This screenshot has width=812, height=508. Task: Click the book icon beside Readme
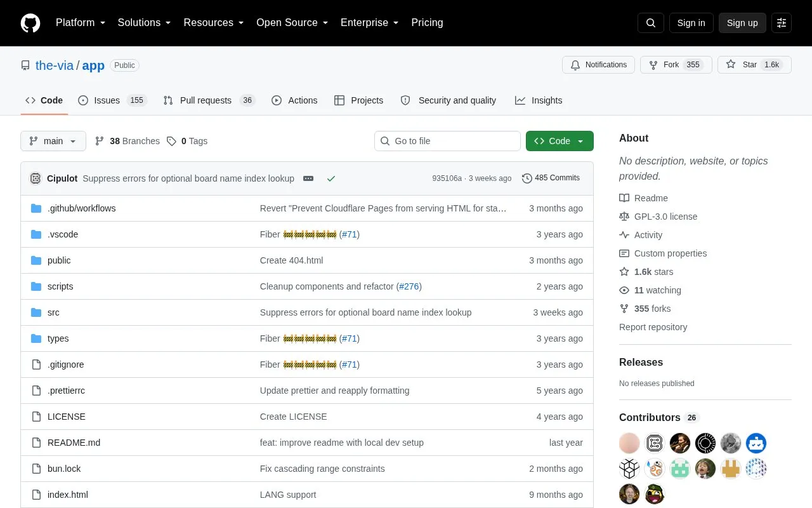click(x=624, y=198)
